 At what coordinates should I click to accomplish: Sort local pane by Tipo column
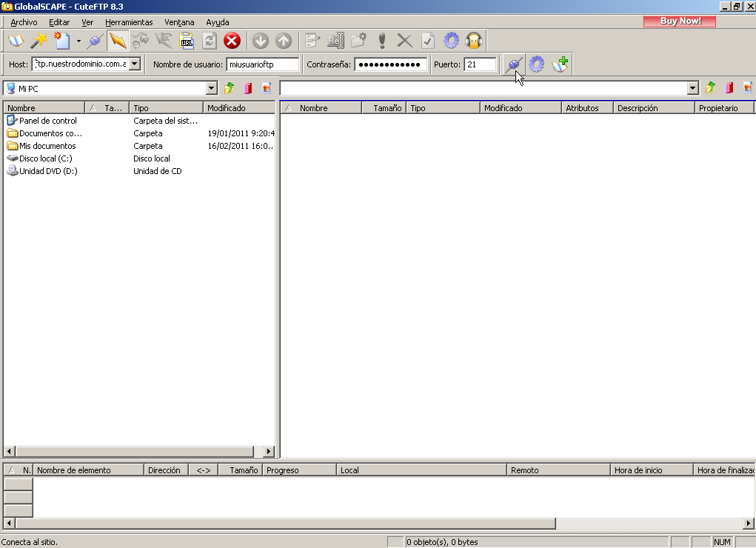167,107
